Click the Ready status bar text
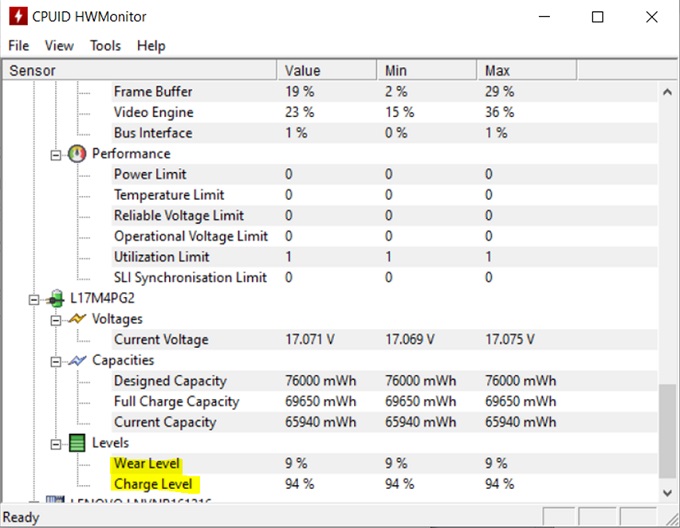 point(21,517)
